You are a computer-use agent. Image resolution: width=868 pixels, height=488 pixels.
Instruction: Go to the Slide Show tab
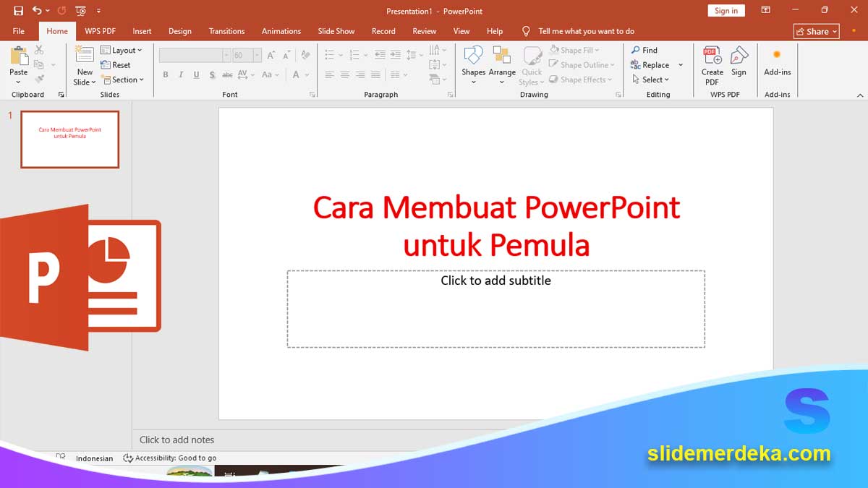[x=336, y=31]
